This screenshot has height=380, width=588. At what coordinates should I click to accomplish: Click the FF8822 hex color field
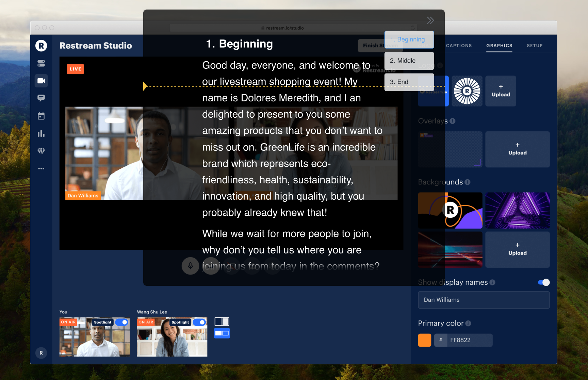(x=470, y=340)
